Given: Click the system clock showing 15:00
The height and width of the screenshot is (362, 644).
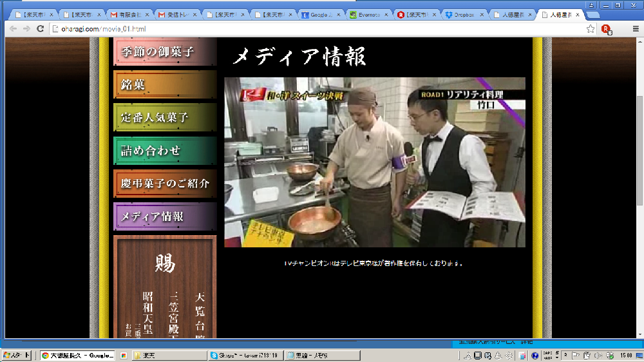Looking at the screenshot, I should (626, 356).
